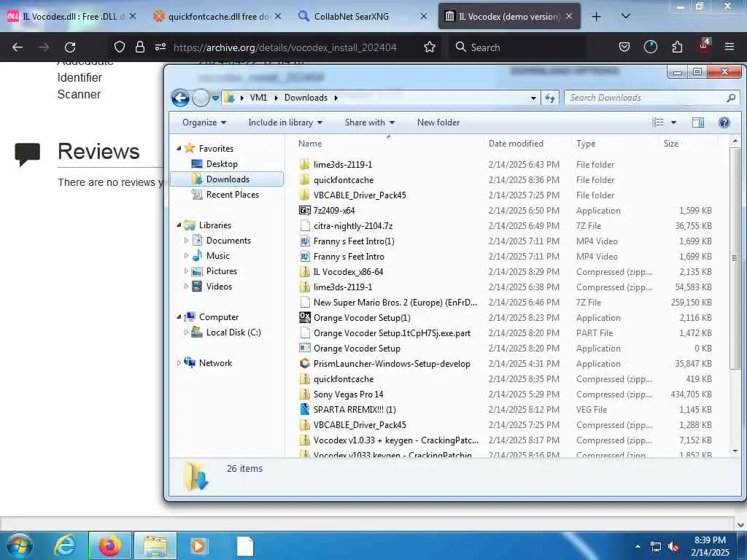Screen dimensions: 747x560
Task: Click muted volume tray icon
Action: (673, 546)
